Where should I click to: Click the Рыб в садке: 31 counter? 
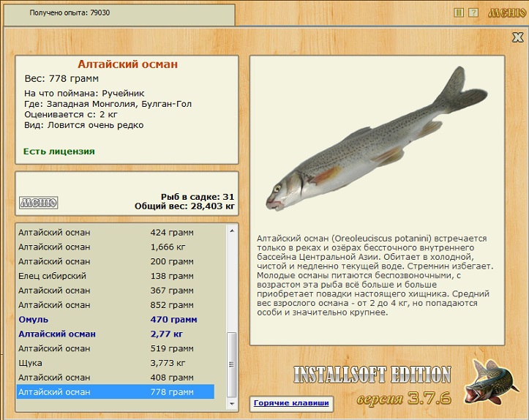(x=198, y=197)
